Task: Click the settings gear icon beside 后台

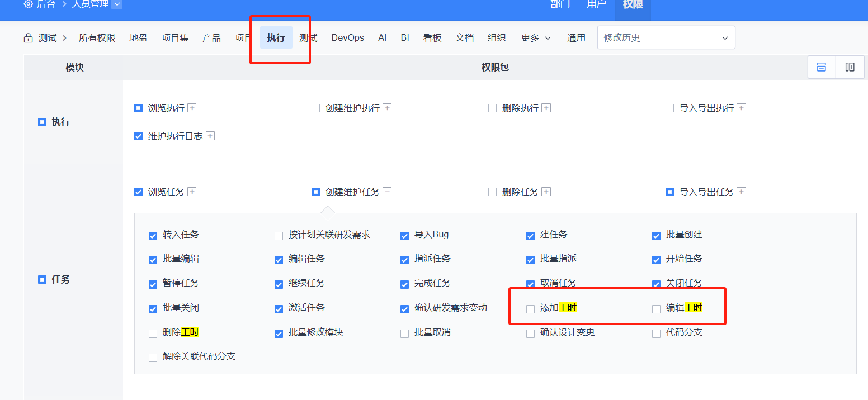Action: point(28,4)
